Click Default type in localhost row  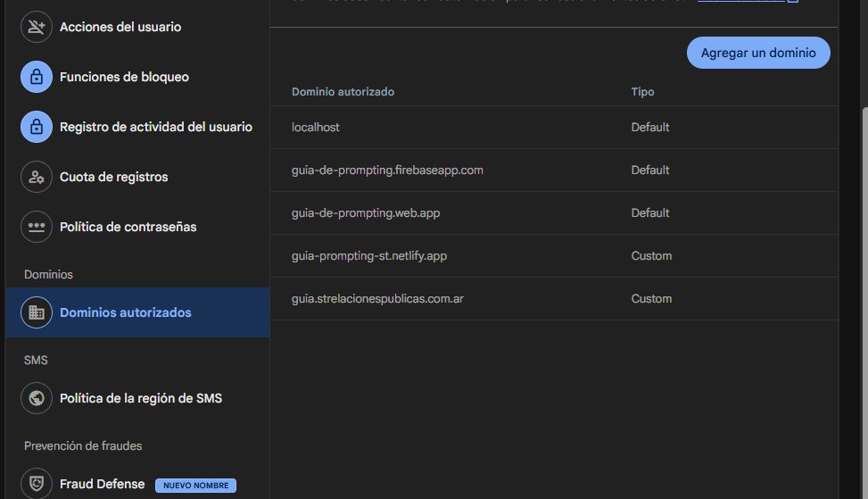point(650,127)
